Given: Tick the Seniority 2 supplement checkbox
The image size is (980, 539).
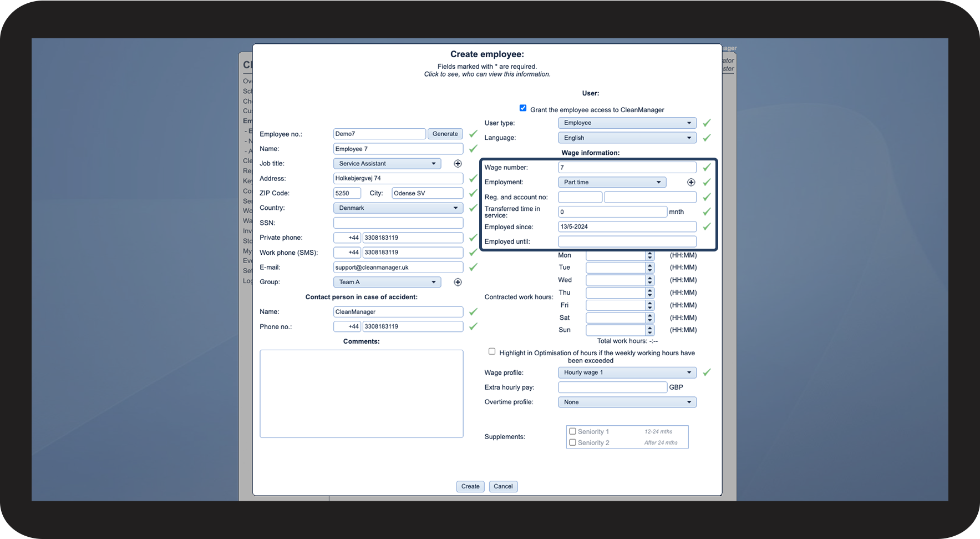Looking at the screenshot, I should [x=572, y=442].
